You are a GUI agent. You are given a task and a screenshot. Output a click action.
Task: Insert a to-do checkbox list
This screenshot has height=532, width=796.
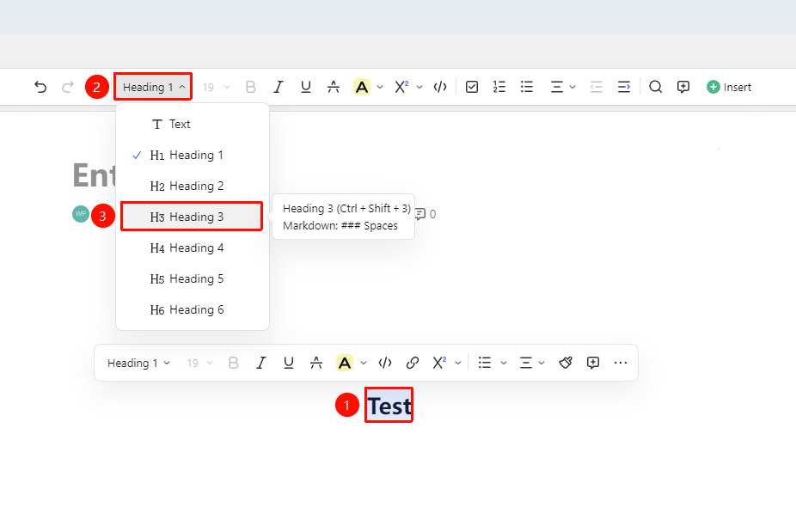(472, 88)
